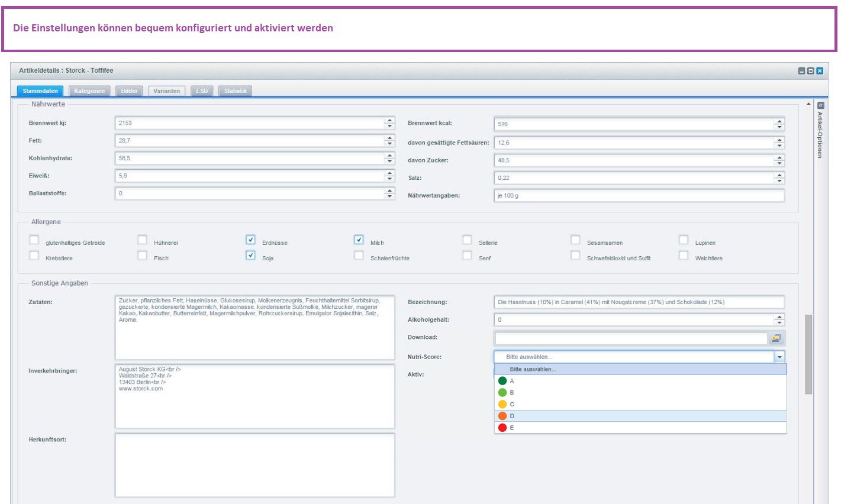Screen dimensions: 841x504
Task: Switch to the Stammdaten tab
Action: (41, 91)
